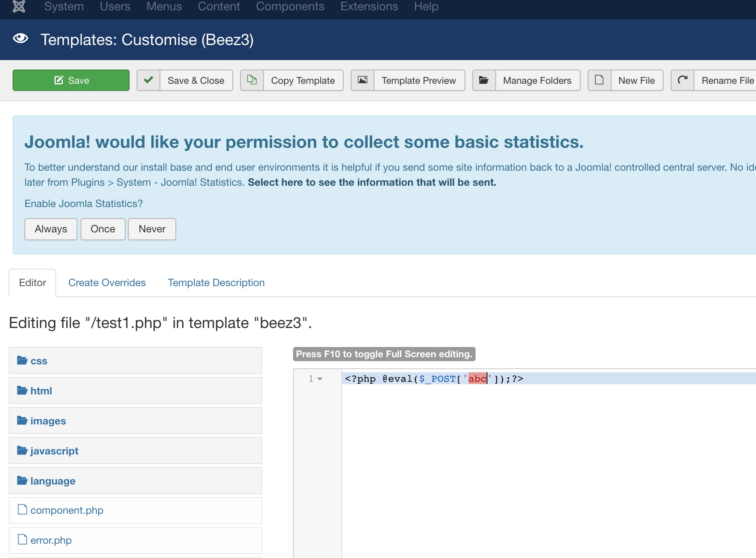Click the 'Templates: Customise (Beez3)' title
756x558 pixels.
point(147,40)
